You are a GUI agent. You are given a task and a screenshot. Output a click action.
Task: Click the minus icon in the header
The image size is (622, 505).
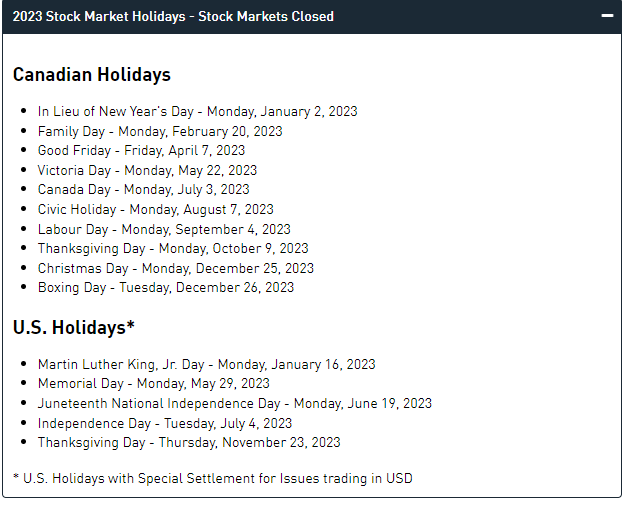click(606, 16)
